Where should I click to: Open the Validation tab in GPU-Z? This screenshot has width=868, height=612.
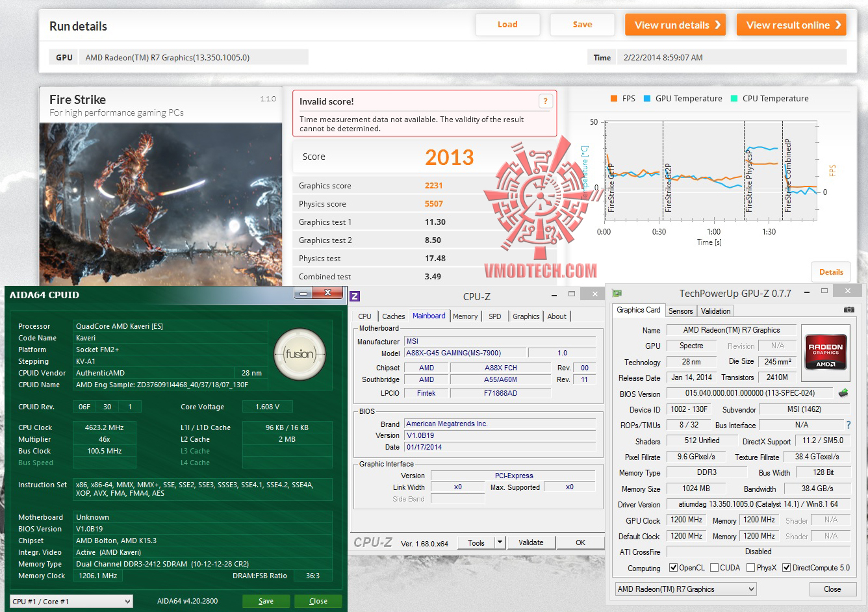(716, 311)
